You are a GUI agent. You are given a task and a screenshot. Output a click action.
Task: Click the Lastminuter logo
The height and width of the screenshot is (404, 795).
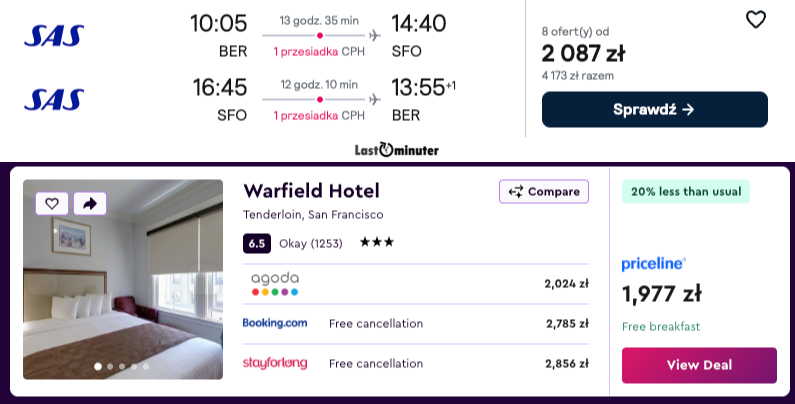396,150
